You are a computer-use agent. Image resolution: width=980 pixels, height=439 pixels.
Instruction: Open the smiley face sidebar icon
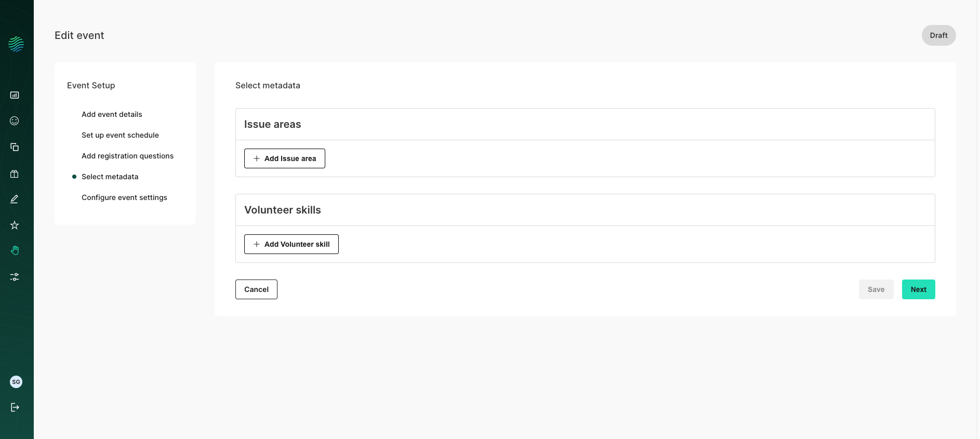click(15, 121)
